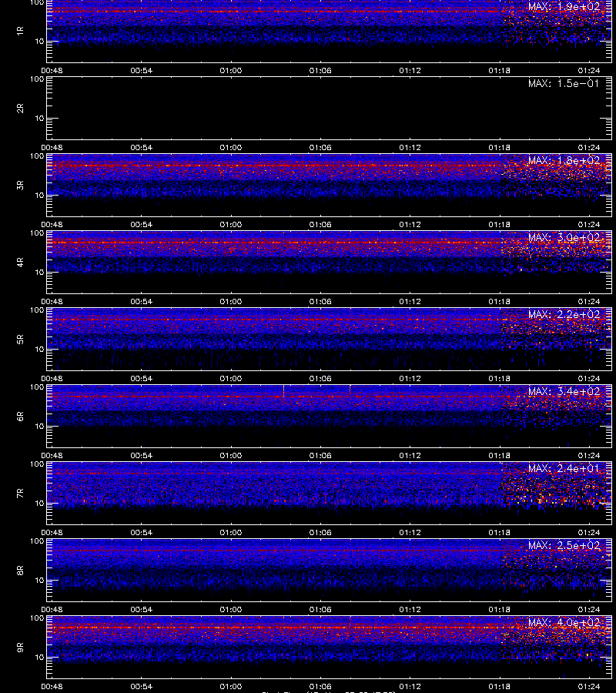Viewport: 616px width, 693px height.
Task: Click the 10 y-axis label of panel 7R
Action: pos(40,503)
